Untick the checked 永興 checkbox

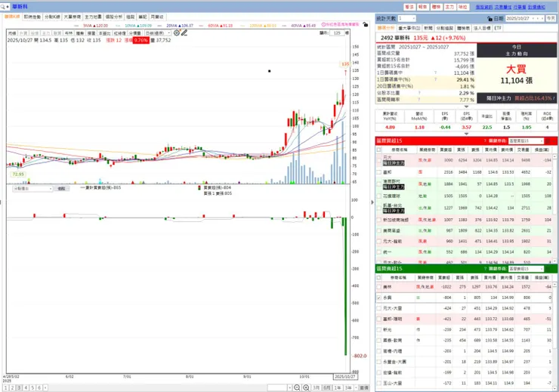[x=379, y=298]
